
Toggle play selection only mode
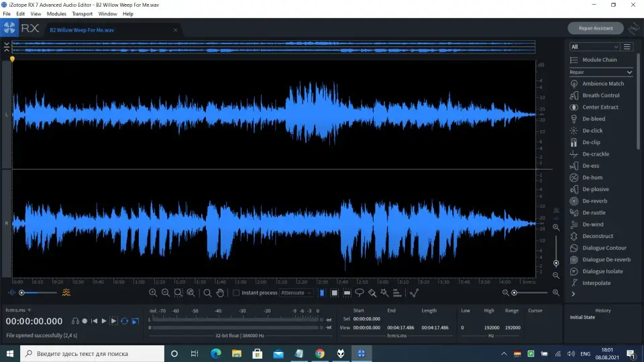pos(114,321)
